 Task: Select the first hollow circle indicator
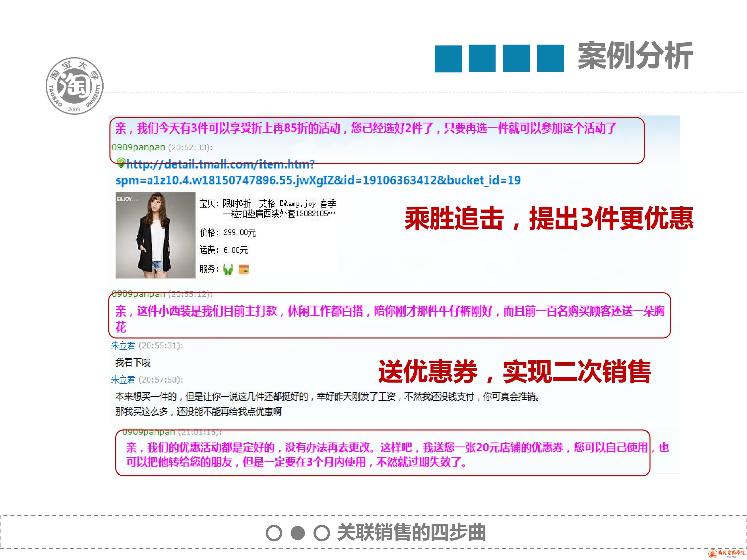click(x=274, y=533)
